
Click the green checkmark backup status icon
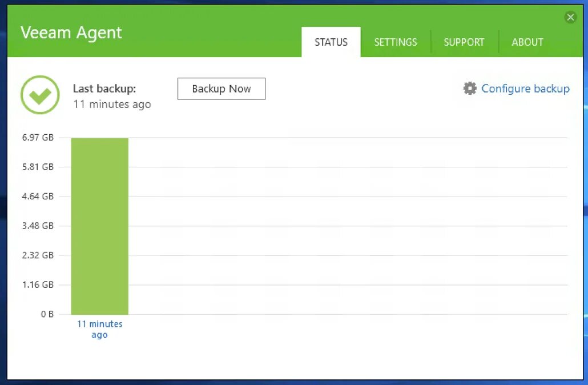click(40, 95)
